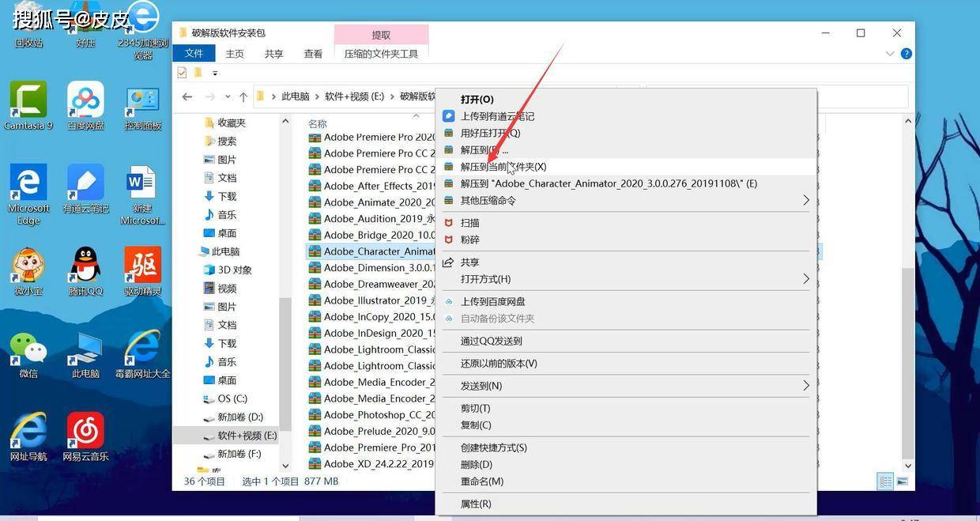Click the Explorer help question mark icon
This screenshot has height=521, width=980.
905,53
